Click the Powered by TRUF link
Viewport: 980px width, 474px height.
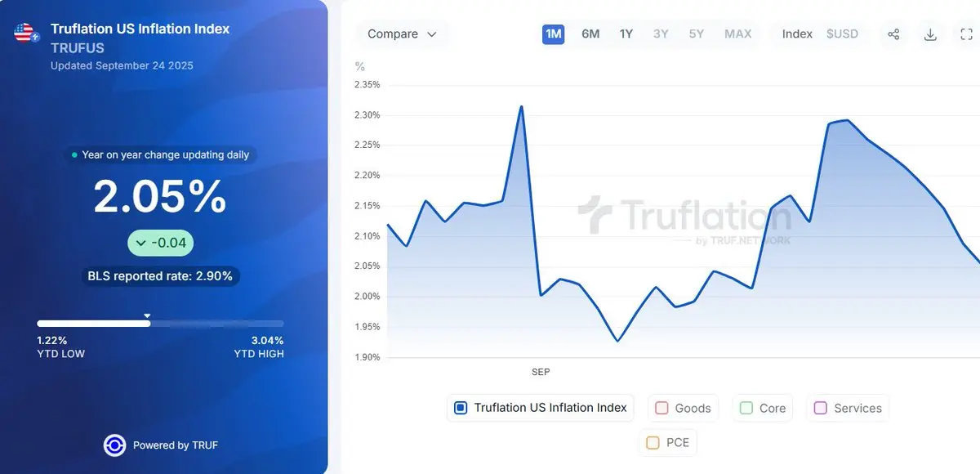[x=176, y=445]
